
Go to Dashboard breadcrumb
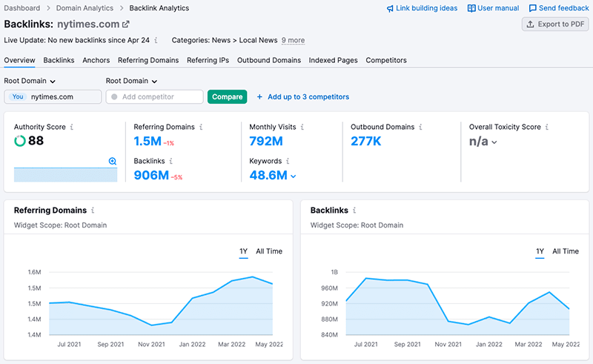pos(22,8)
